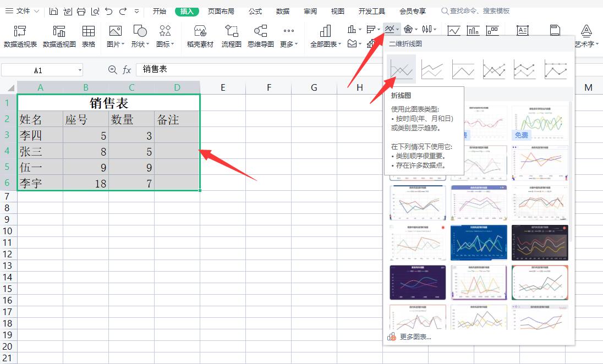The width and height of the screenshot is (603, 364).
Task: Open the 数据透视表 pivot table tool
Action: [x=20, y=36]
